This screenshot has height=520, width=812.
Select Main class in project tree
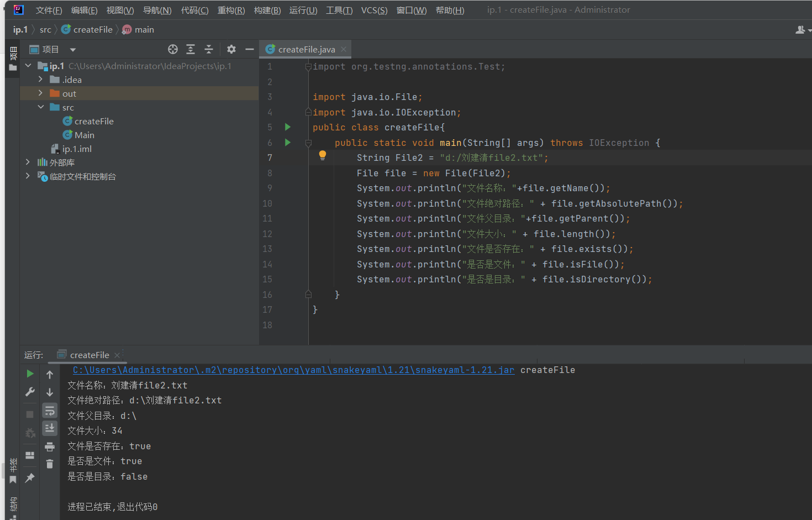click(x=84, y=135)
